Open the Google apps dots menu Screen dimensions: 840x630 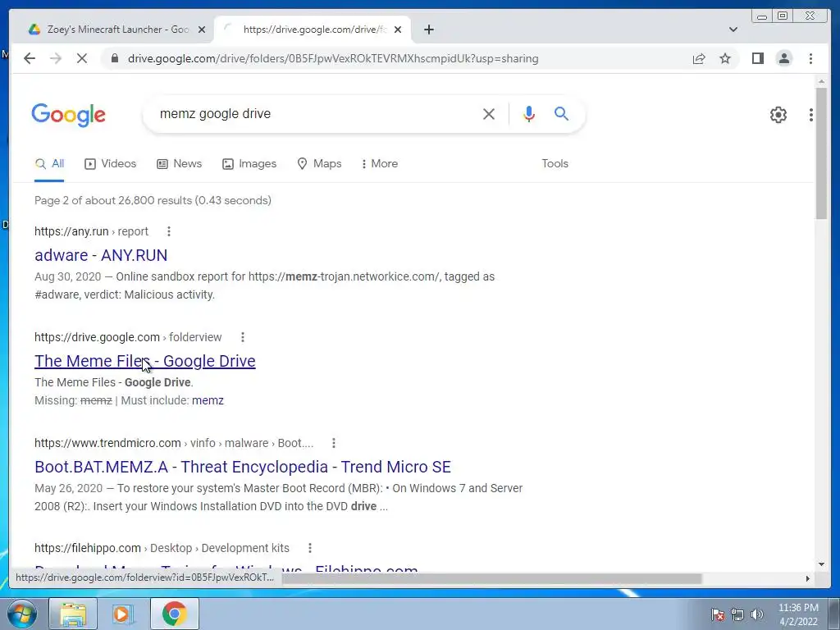pyautogui.click(x=811, y=115)
